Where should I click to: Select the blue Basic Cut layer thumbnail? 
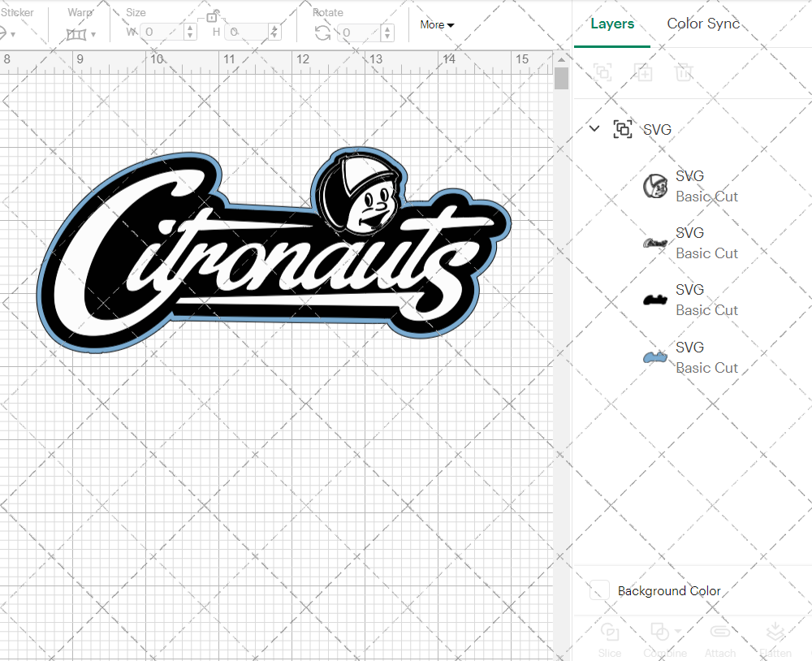[x=654, y=356]
